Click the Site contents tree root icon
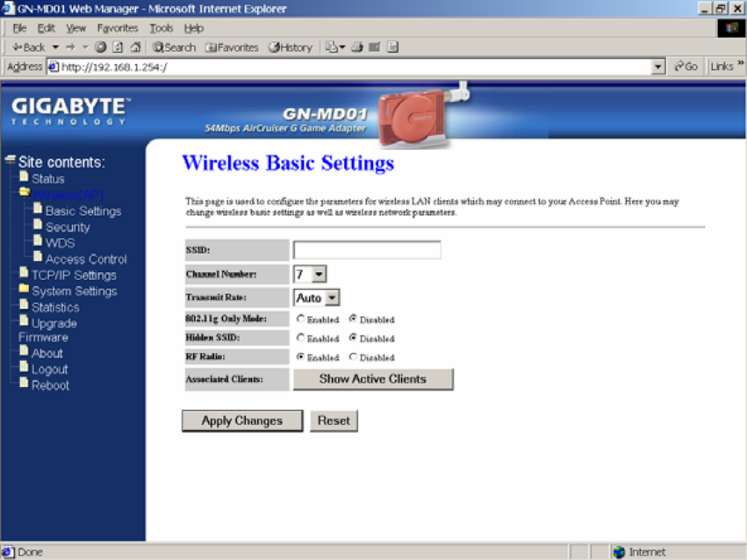 [10, 160]
